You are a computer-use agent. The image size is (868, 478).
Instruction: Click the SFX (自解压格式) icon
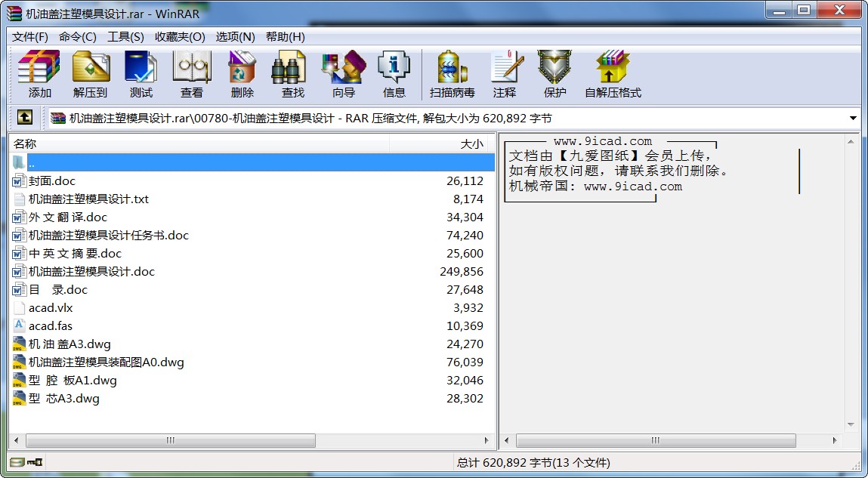pyautogui.click(x=613, y=74)
